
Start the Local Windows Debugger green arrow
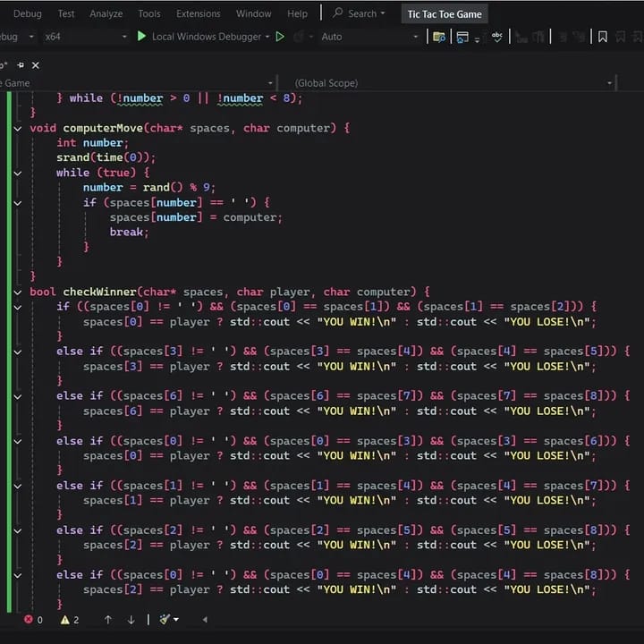[x=141, y=37]
